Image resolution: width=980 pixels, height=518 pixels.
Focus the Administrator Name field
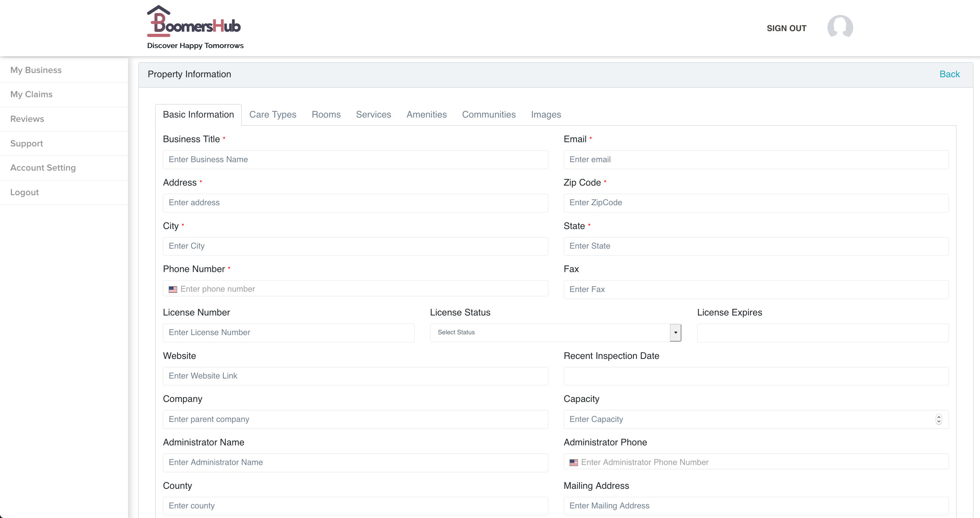coord(355,463)
